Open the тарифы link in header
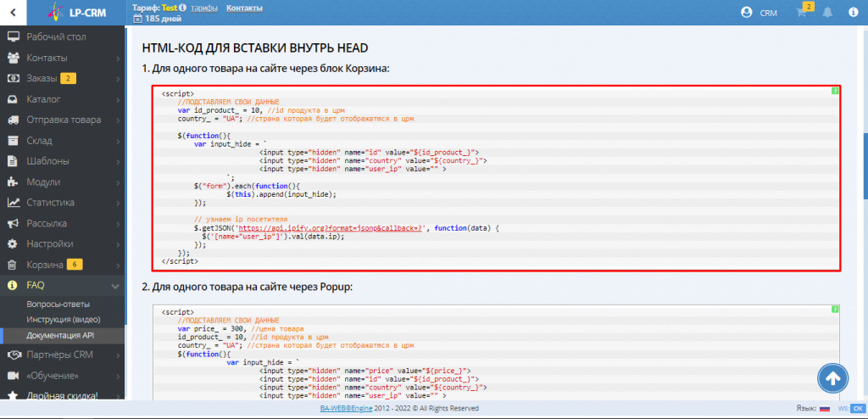868x419 pixels. pos(203,8)
